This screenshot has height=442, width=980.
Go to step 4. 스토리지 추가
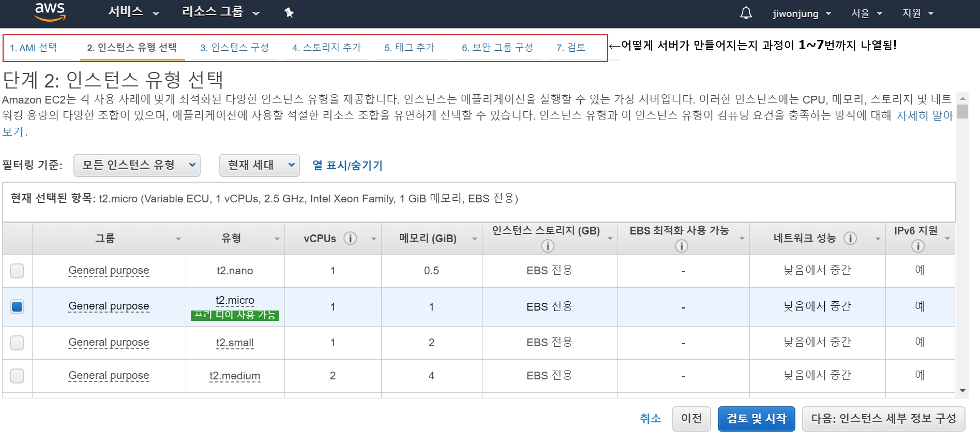click(326, 48)
